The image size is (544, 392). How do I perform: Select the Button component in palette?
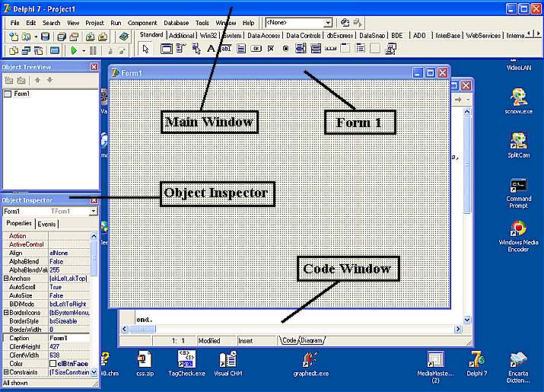click(x=256, y=49)
